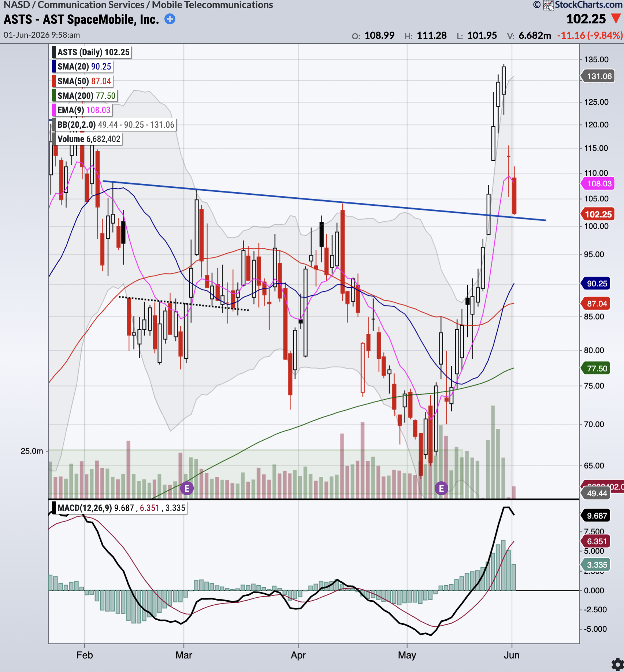Click the green '77.50' SMA axis tag

[596, 368]
